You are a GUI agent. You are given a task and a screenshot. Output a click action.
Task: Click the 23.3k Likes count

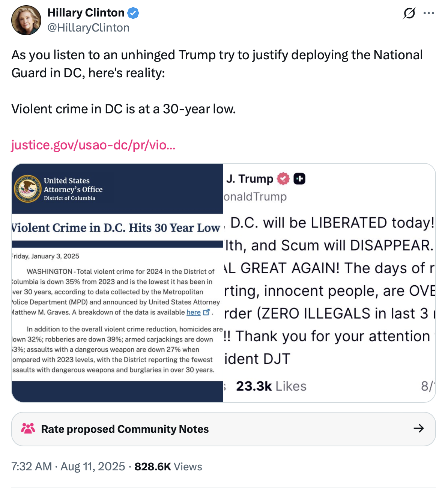click(x=271, y=386)
